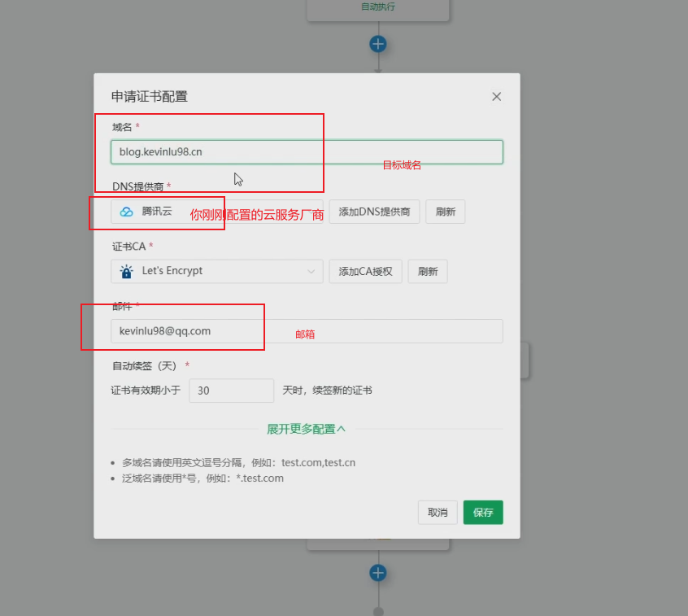
Task: Open the 证书CA dropdown
Action: pos(216,271)
